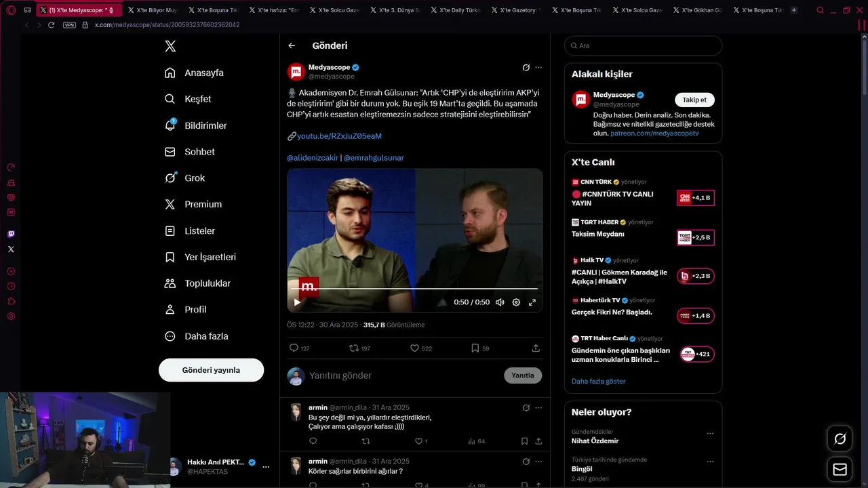The image size is (868, 488).
Task: Open options for Nihat Özdemir trend
Action: 710,434
